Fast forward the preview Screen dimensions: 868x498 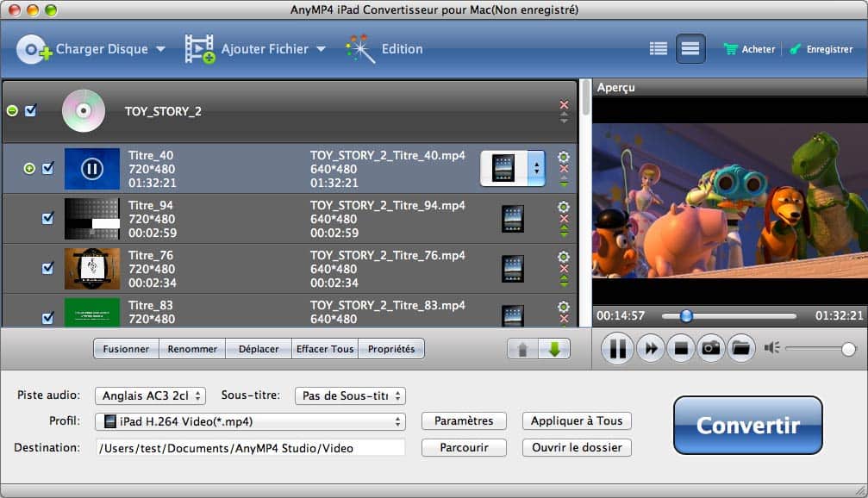[x=651, y=348]
